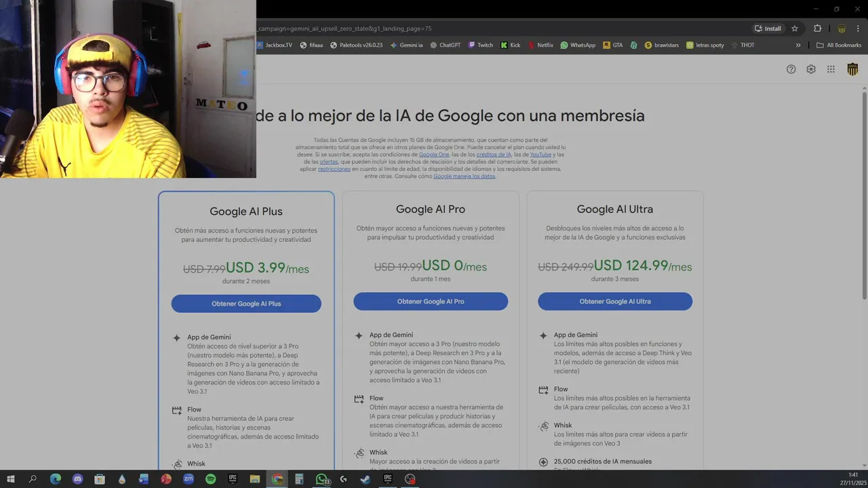Open the Jackbox.TV bookmark

coord(275,45)
